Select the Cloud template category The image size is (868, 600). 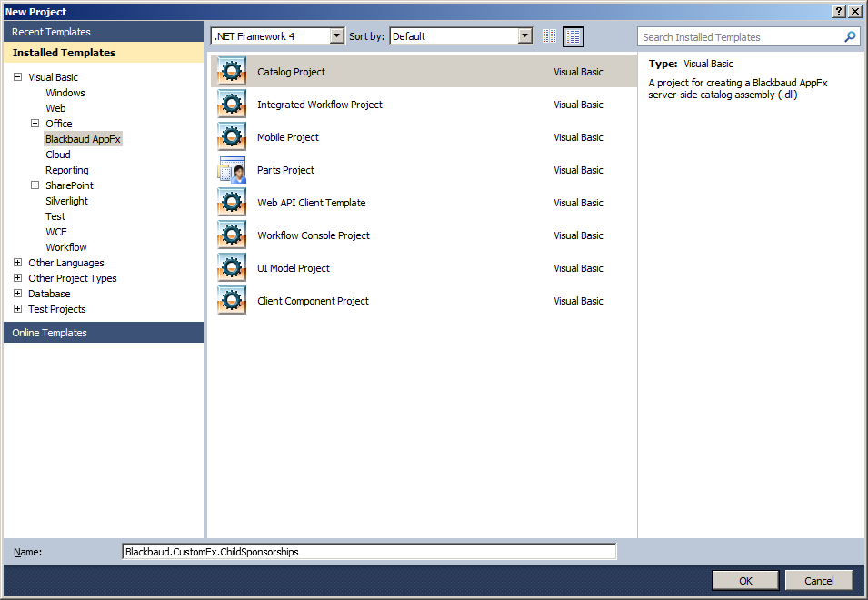(58, 155)
